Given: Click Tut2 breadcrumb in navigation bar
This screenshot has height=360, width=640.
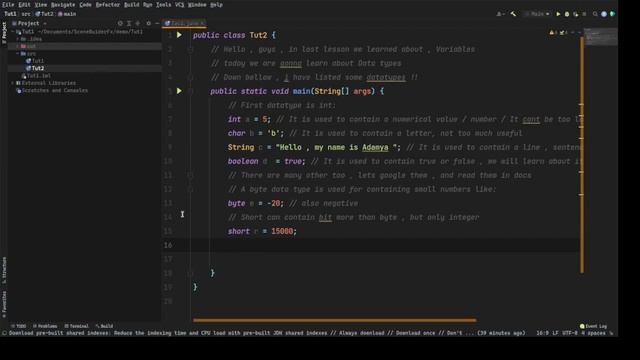Looking at the screenshot, I should point(44,14).
